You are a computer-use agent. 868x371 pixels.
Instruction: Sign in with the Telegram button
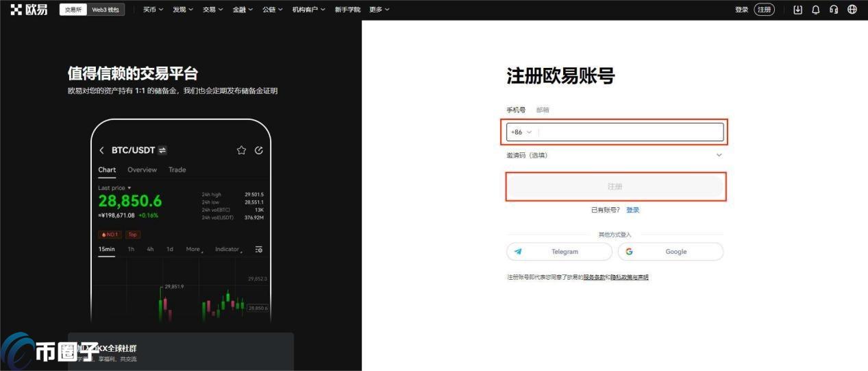pyautogui.click(x=559, y=252)
